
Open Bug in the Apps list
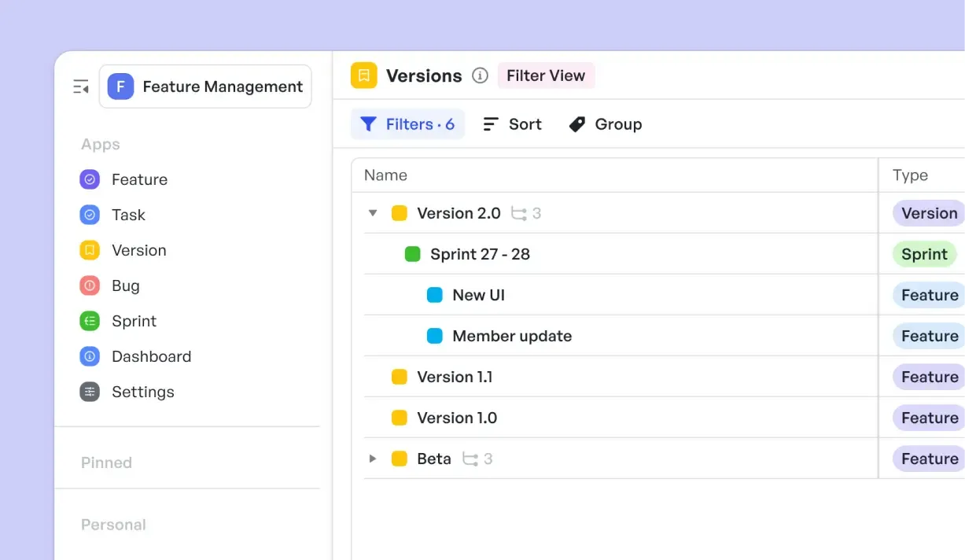point(125,286)
